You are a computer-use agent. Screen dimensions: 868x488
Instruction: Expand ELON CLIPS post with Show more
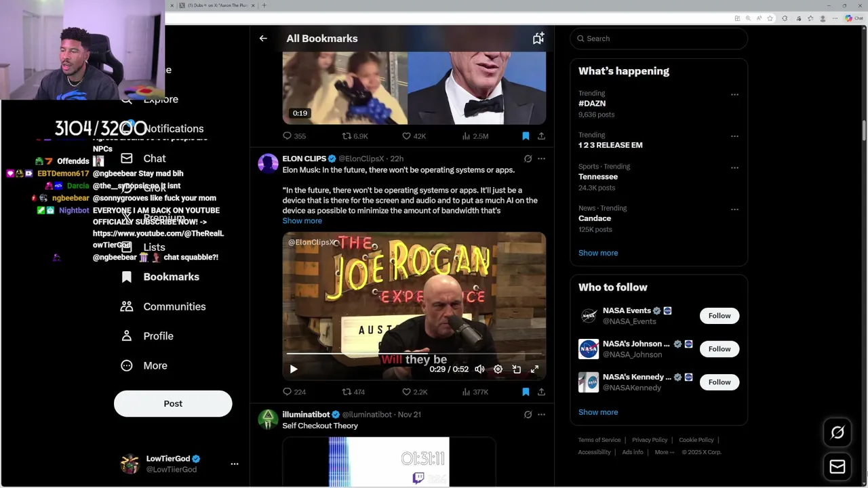tap(302, 221)
